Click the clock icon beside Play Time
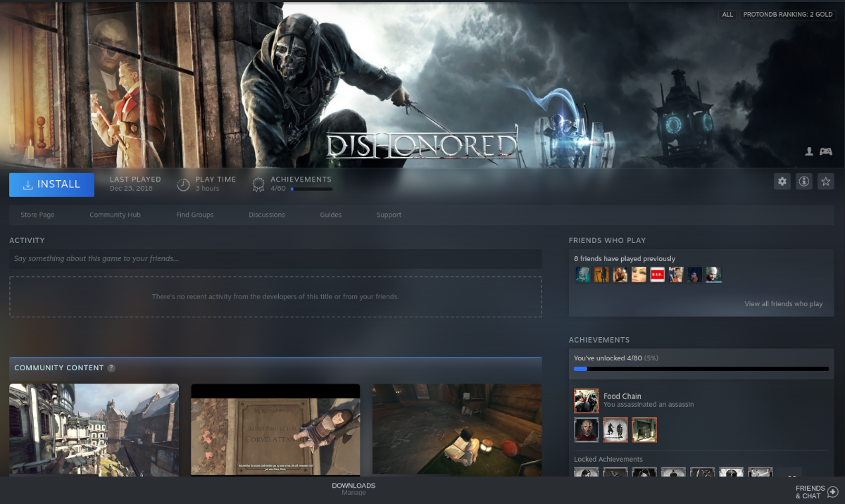 tap(183, 184)
